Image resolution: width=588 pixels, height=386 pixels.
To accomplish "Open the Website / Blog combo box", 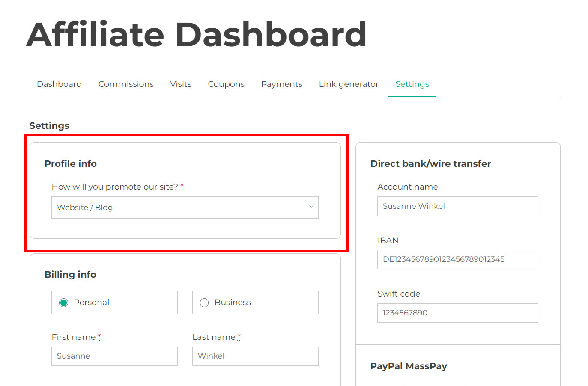I will pyautogui.click(x=185, y=208).
